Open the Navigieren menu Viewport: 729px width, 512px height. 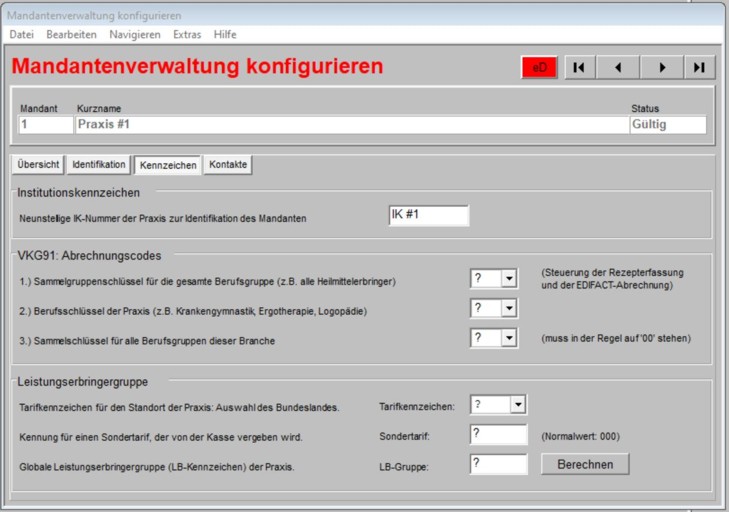[x=135, y=34]
